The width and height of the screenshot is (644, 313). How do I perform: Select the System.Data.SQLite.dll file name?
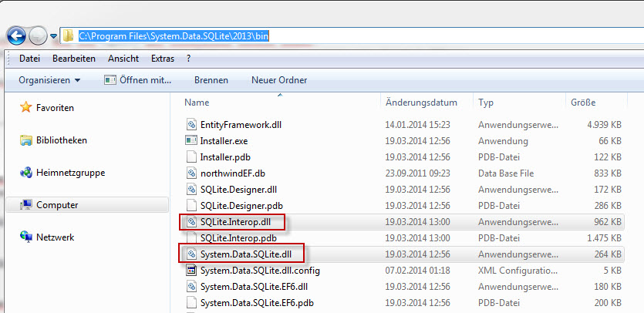246,254
